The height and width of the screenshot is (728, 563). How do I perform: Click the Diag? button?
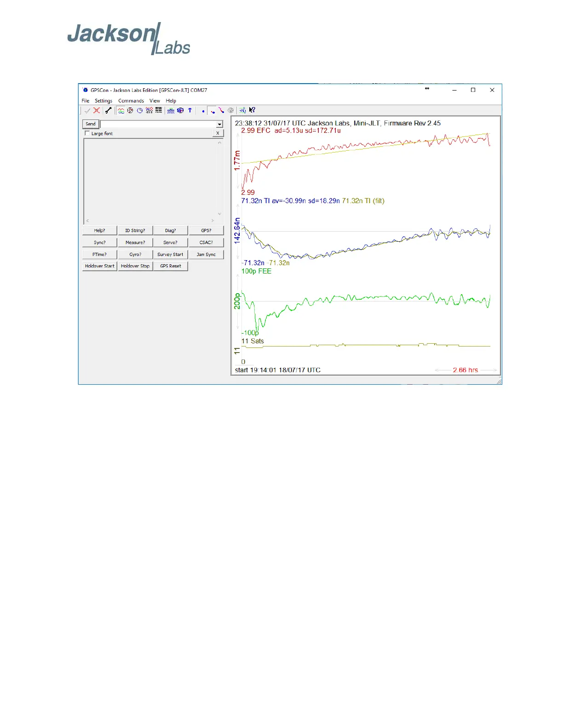coord(171,231)
